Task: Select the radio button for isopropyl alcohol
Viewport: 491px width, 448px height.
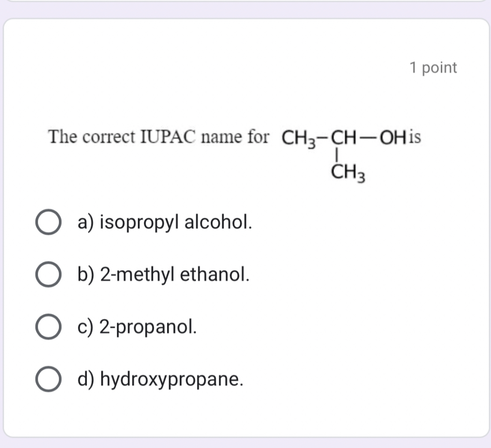Action: (x=49, y=223)
